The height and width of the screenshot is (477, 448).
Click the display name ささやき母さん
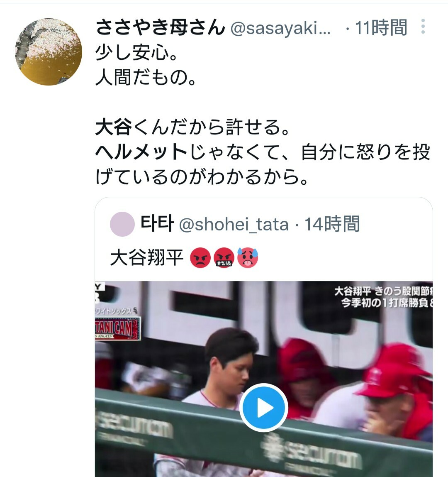[160, 27]
